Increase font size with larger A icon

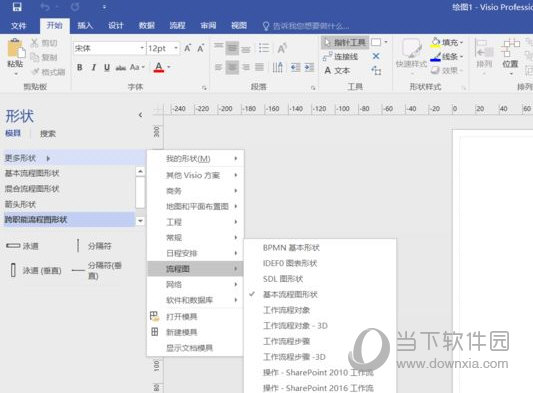pos(188,48)
